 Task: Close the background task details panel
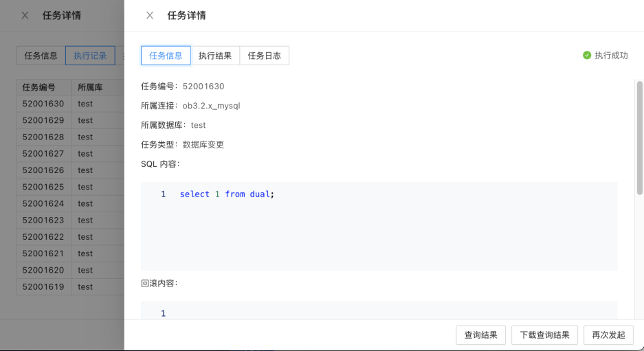tap(25, 16)
